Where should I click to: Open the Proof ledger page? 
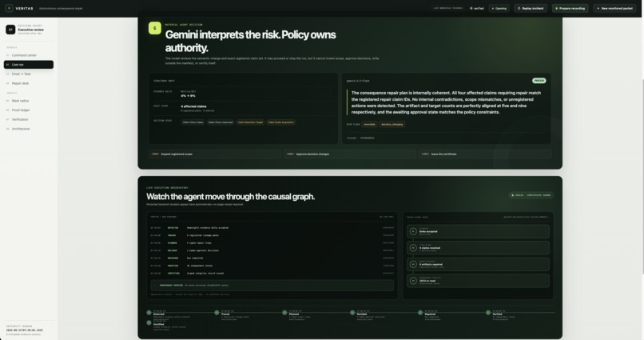click(x=28, y=110)
